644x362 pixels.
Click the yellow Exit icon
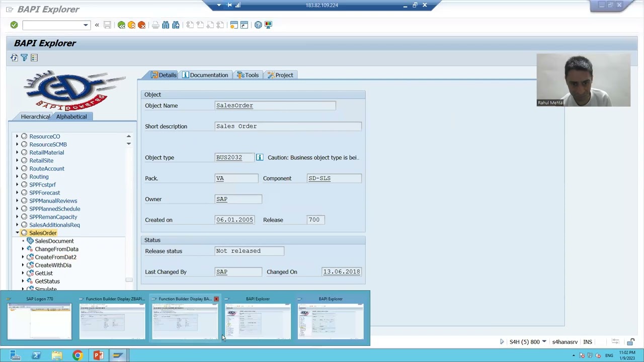pos(131,25)
